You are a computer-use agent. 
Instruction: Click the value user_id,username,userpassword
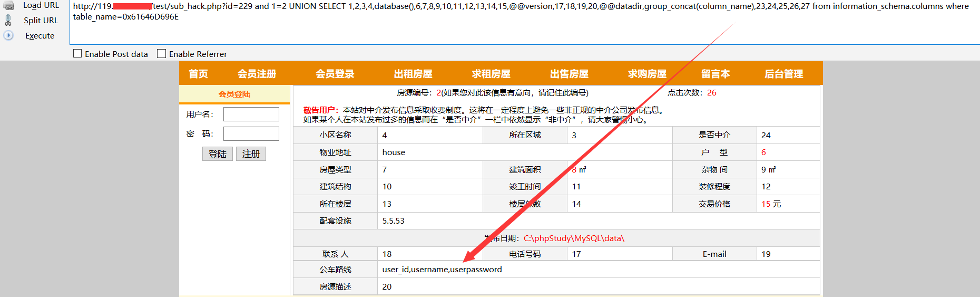tap(442, 269)
